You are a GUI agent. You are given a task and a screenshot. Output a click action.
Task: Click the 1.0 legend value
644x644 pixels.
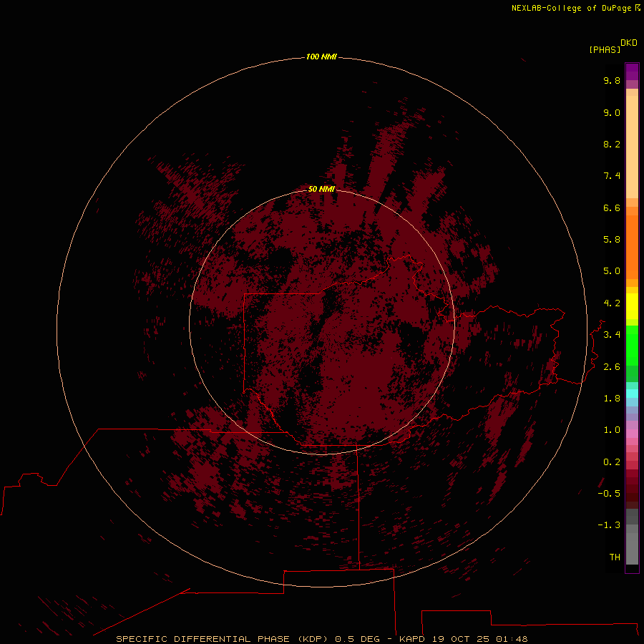click(612, 430)
